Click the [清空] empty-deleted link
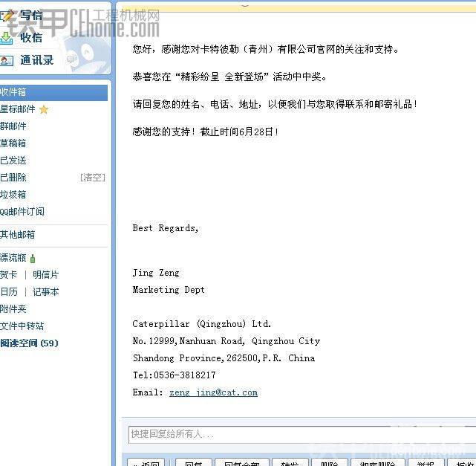This screenshot has height=466, width=476. pos(93,177)
